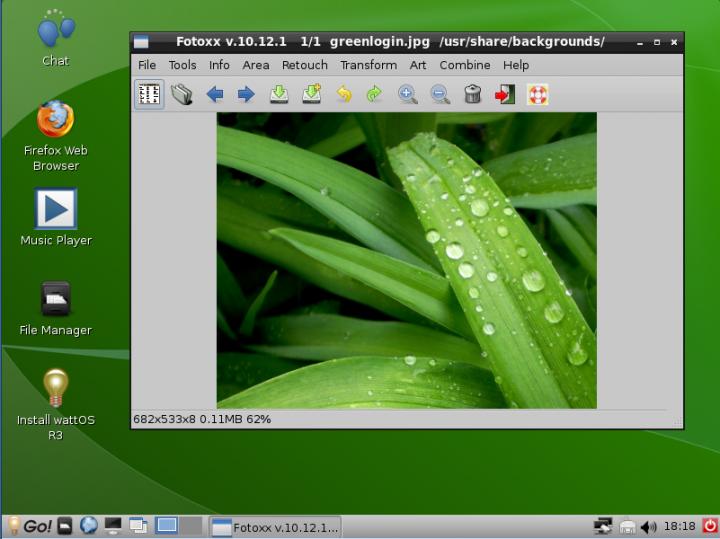720x539 pixels.
Task: Click the displayed greenlogin.jpg leaf image
Action: point(407,260)
